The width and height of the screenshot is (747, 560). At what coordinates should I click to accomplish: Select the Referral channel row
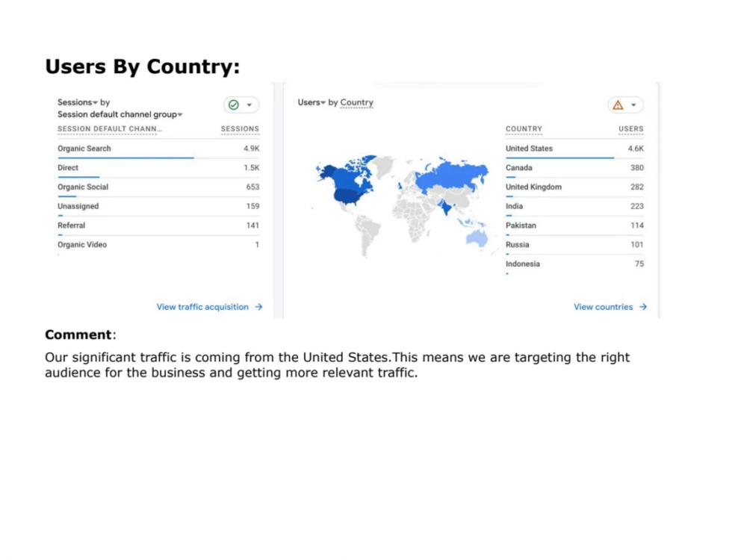click(158, 225)
